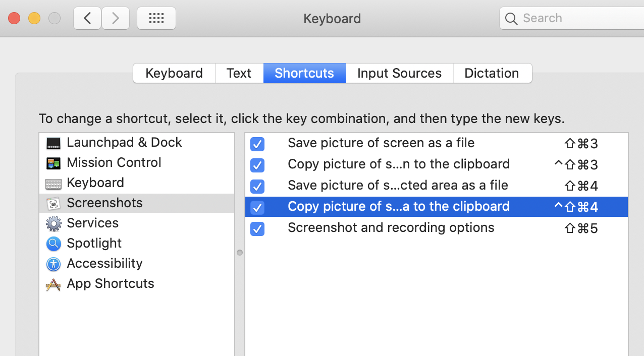644x356 pixels.
Task: Show all preferences grid button
Action: (156, 19)
